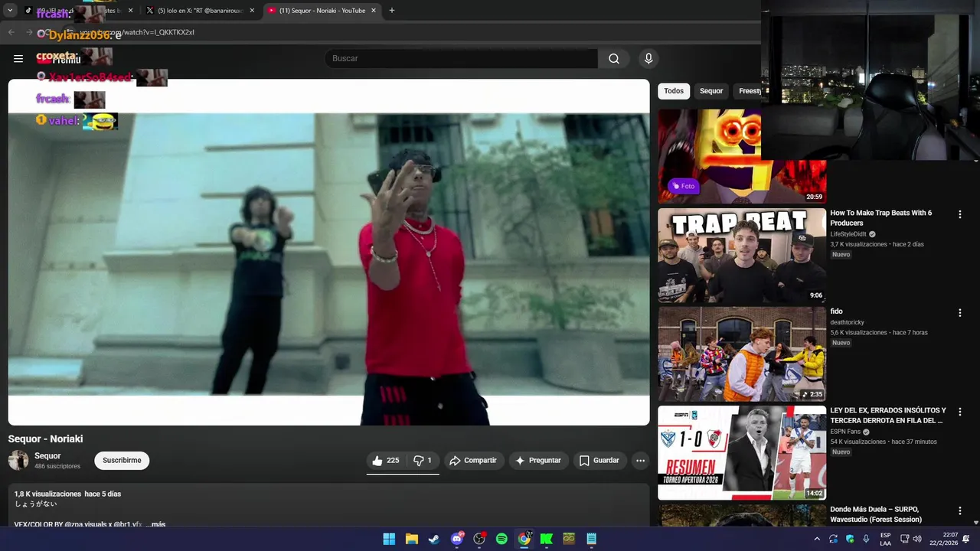The height and width of the screenshot is (551, 980).
Task: Open the system tray microphone icon
Action: click(x=866, y=539)
